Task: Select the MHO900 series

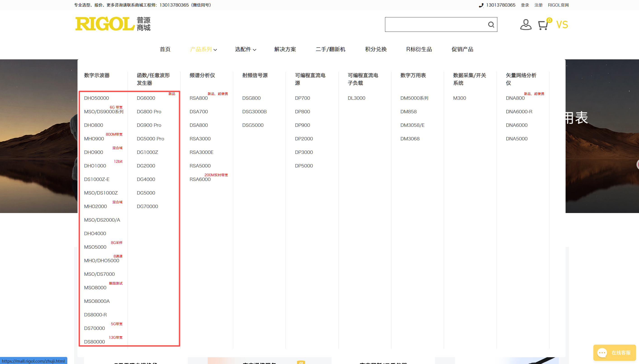Action: [x=94, y=139]
